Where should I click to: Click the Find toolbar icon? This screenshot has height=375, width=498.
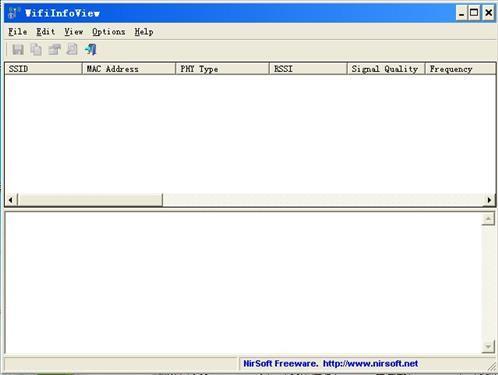72,50
